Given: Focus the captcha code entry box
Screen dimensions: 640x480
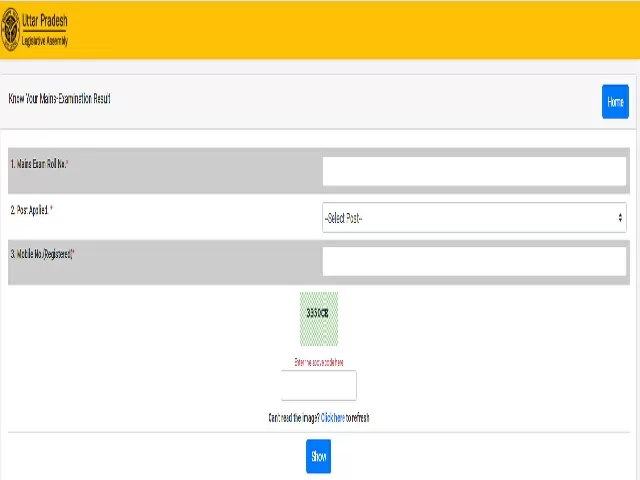Looking at the screenshot, I should tap(318, 385).
